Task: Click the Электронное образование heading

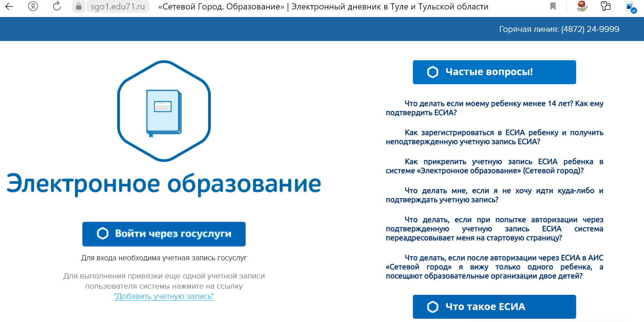Action: pyautogui.click(x=164, y=184)
